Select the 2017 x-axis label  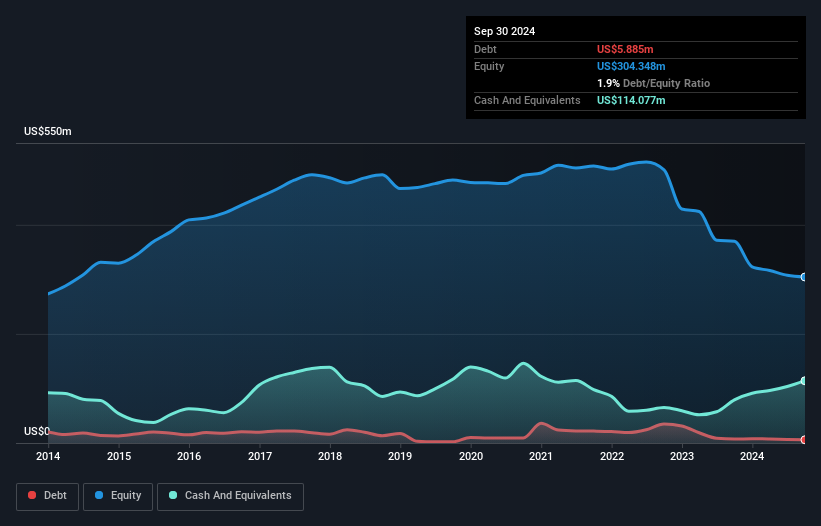click(260, 456)
